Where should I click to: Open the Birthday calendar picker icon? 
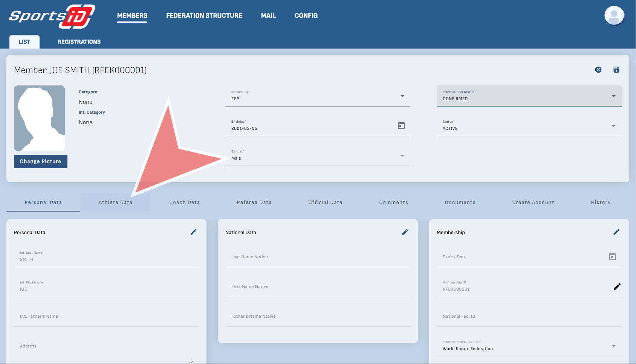(401, 125)
